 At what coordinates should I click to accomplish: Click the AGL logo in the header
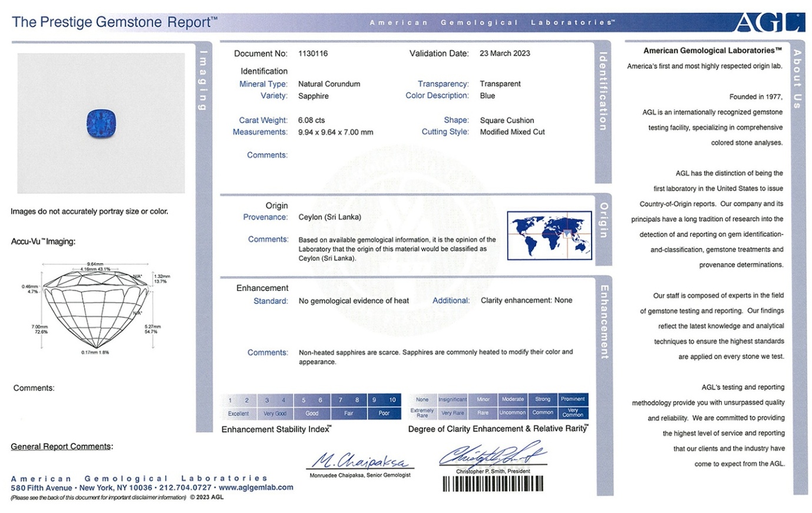(x=768, y=22)
